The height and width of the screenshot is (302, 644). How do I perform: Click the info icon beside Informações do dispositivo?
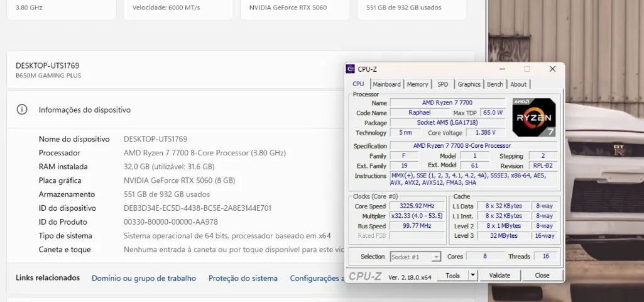[x=22, y=110]
